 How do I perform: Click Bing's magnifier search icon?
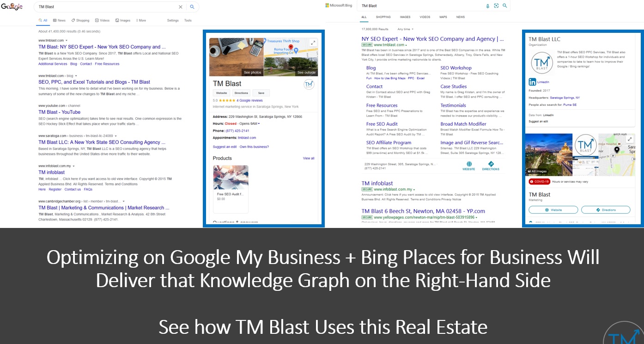(504, 6)
